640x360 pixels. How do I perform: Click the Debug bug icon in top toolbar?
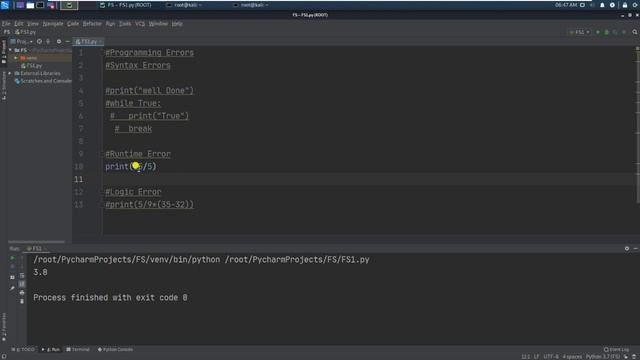(x=607, y=32)
